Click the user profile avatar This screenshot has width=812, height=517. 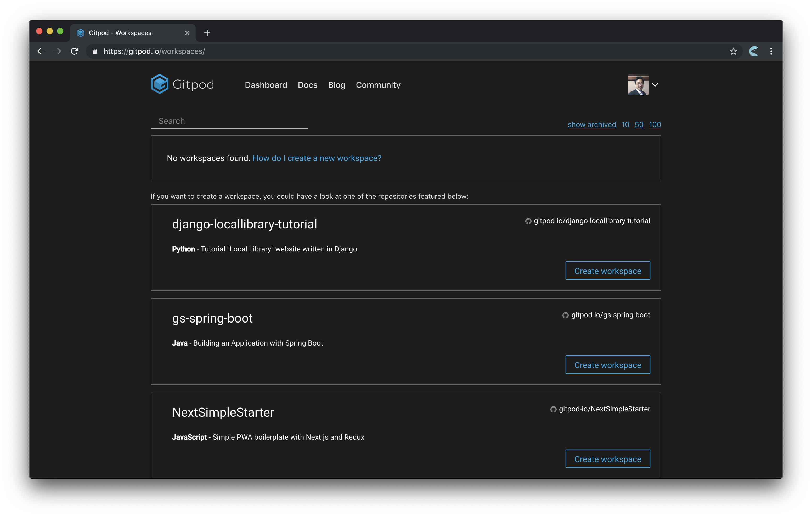coord(638,85)
